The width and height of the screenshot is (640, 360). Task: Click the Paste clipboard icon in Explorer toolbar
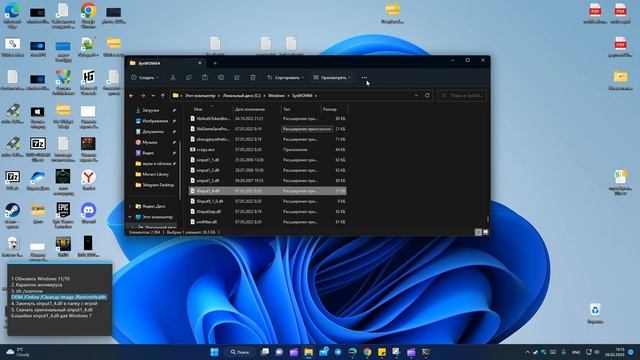click(204, 77)
